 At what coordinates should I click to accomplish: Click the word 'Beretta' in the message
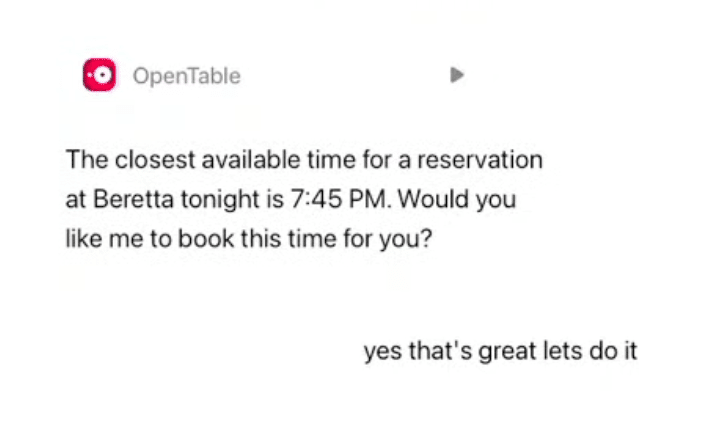[x=126, y=199]
